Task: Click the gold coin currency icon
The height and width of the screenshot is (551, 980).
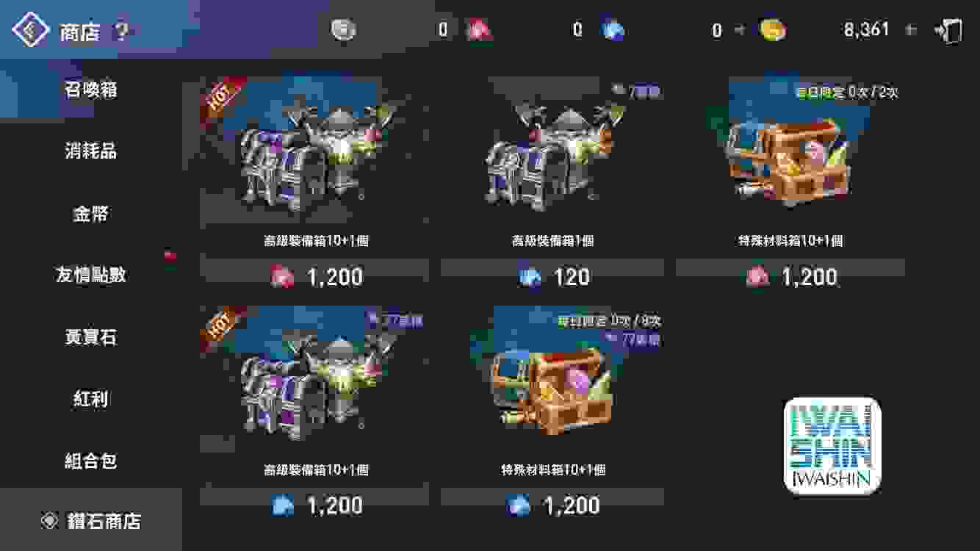Action: coord(773,30)
